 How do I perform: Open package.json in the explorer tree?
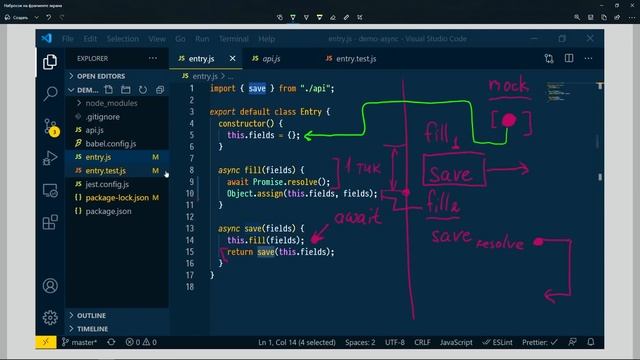tap(108, 211)
